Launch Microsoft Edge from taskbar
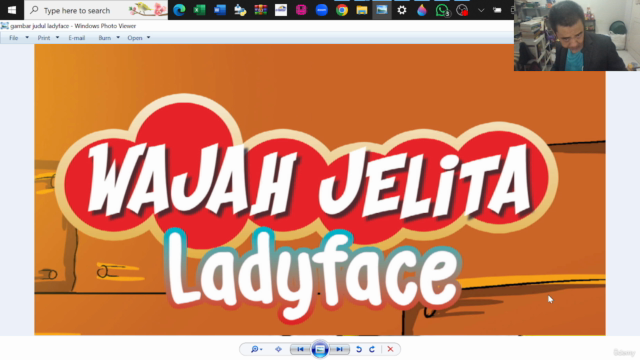 (x=179, y=10)
